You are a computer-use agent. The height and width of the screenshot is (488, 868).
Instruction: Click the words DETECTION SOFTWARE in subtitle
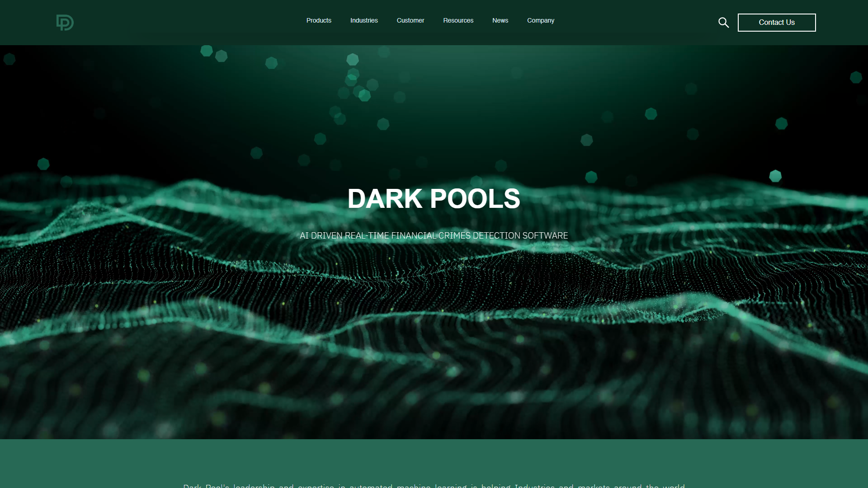tap(520, 235)
